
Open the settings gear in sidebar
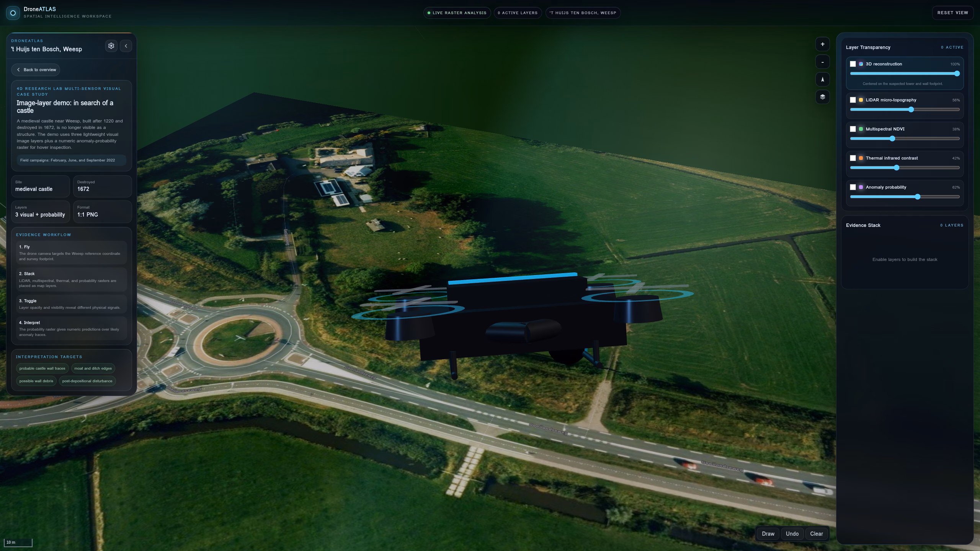111,46
